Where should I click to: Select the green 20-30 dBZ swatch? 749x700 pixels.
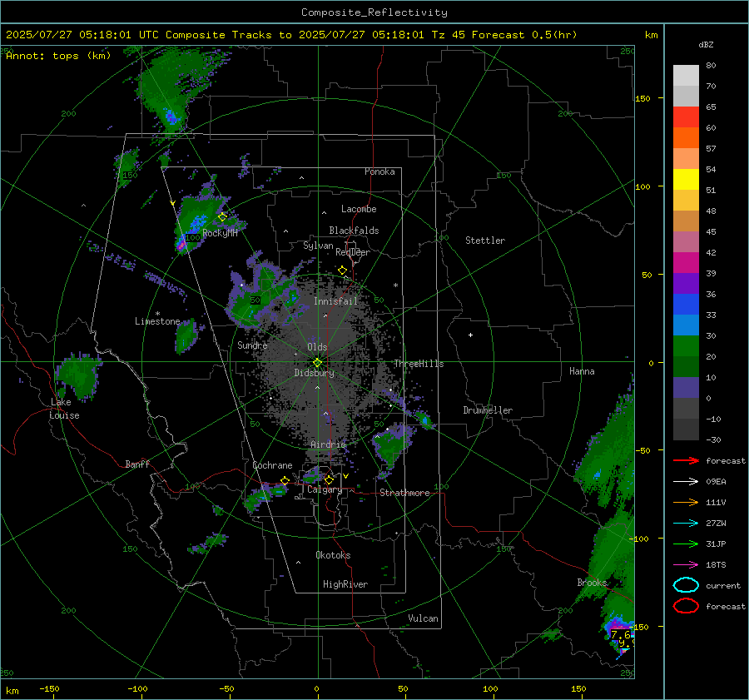tap(686, 346)
